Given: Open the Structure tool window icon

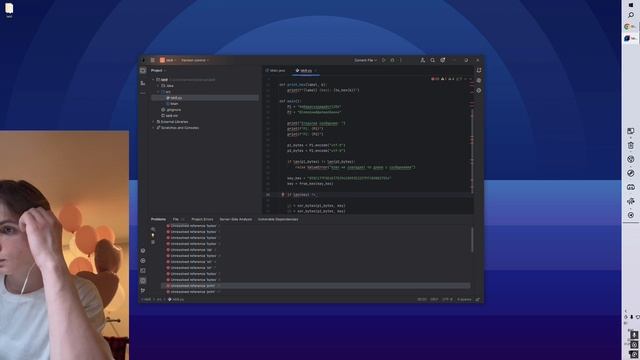Looking at the screenshot, I should [x=143, y=83].
